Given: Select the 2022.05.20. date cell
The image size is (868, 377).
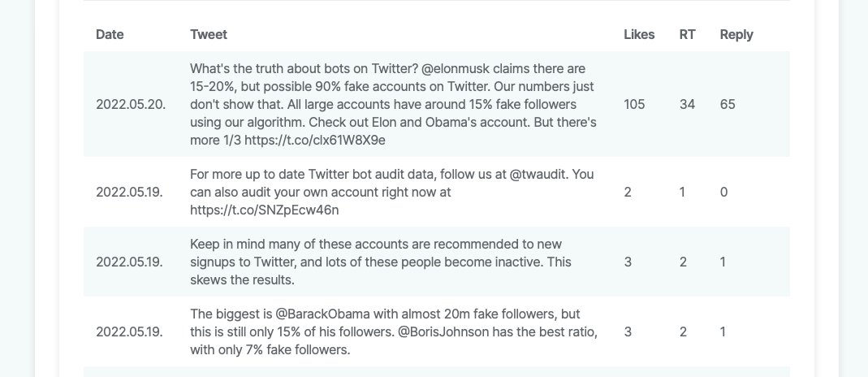Looking at the screenshot, I should coord(131,104).
